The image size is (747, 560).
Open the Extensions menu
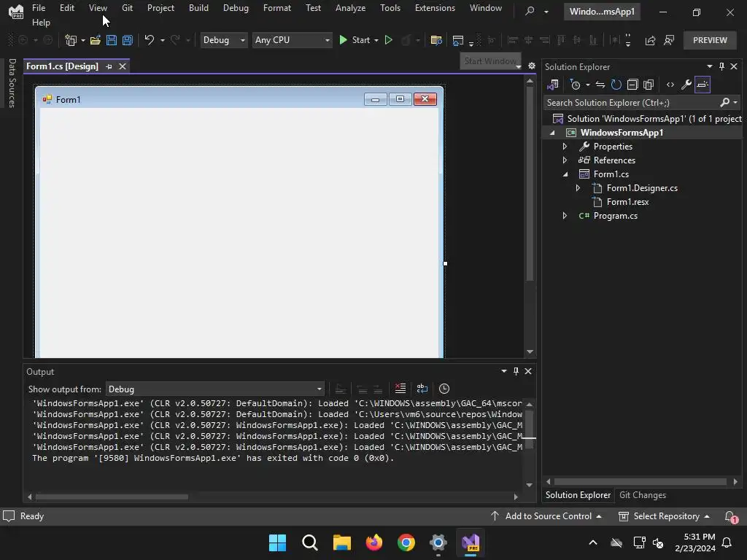pyautogui.click(x=435, y=7)
